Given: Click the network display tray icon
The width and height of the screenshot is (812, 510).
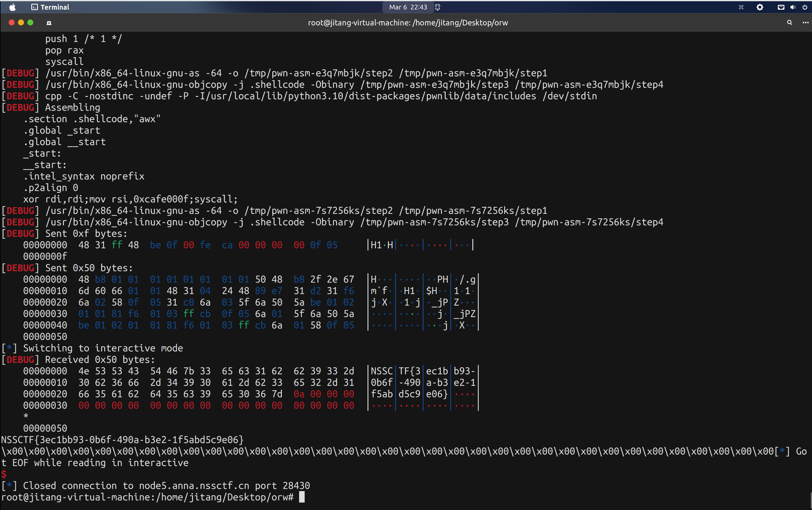Looking at the screenshot, I should pyautogui.click(x=780, y=7).
